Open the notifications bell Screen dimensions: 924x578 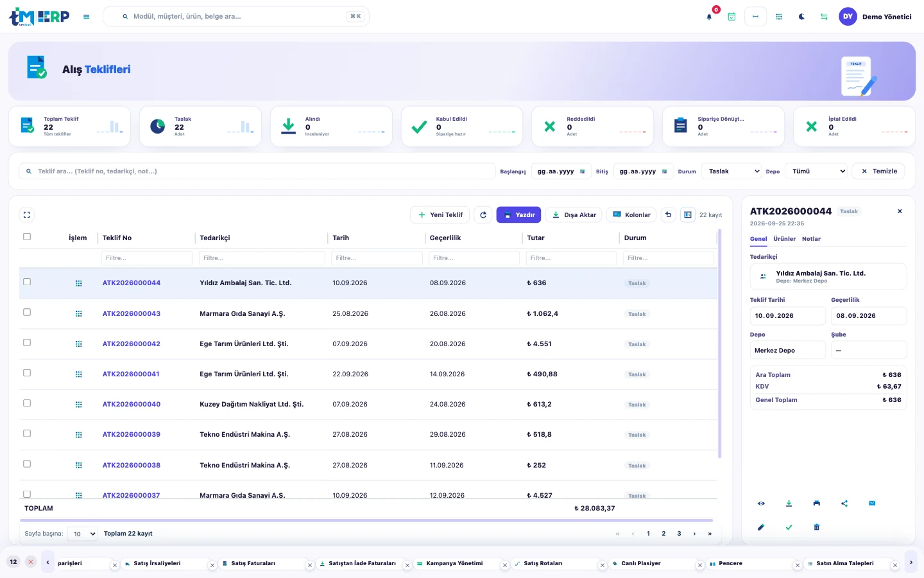coord(709,17)
